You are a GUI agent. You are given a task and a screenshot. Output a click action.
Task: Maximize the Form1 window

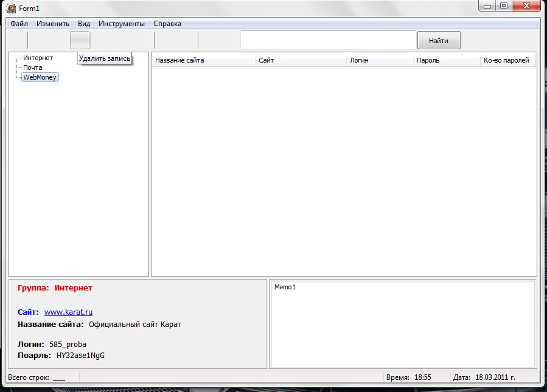[504, 6]
